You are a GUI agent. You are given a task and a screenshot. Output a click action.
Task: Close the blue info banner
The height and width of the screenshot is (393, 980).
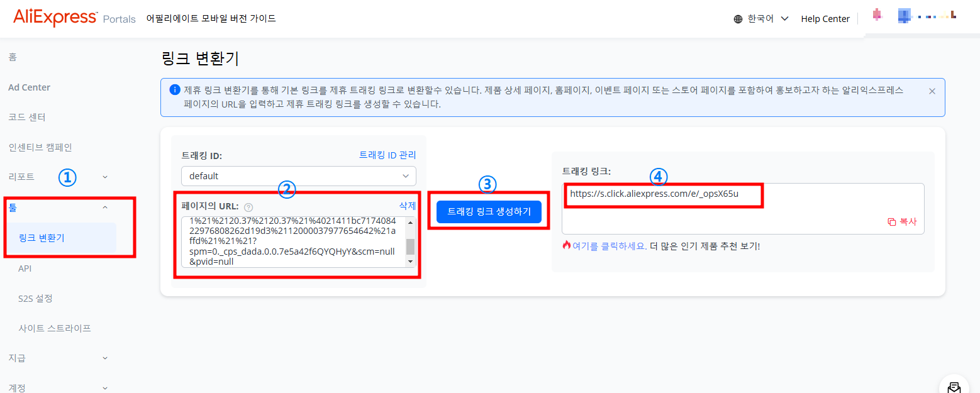coord(932,91)
